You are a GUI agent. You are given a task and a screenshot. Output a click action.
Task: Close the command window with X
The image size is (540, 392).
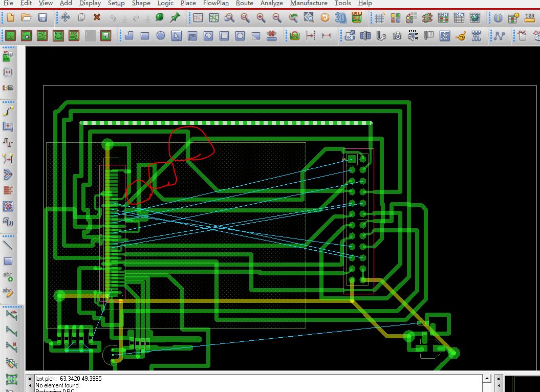click(x=30, y=379)
